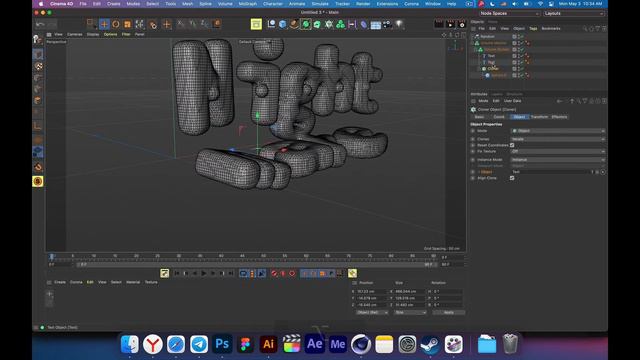Toggle enable checkmark of Cloner object row
Viewport: 640px width, 360px height.
522,69
